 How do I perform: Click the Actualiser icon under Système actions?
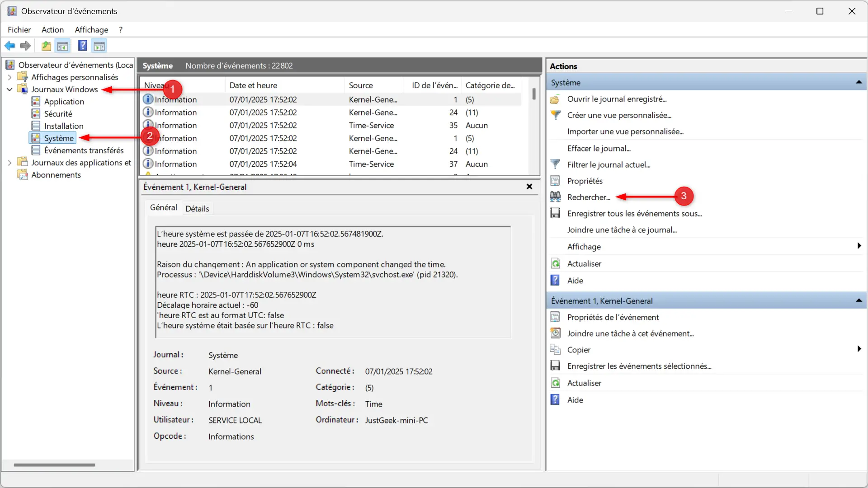pos(555,263)
